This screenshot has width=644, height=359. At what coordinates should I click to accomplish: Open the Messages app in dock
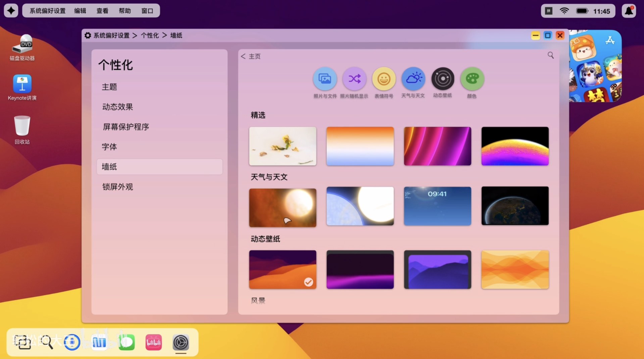(x=127, y=342)
